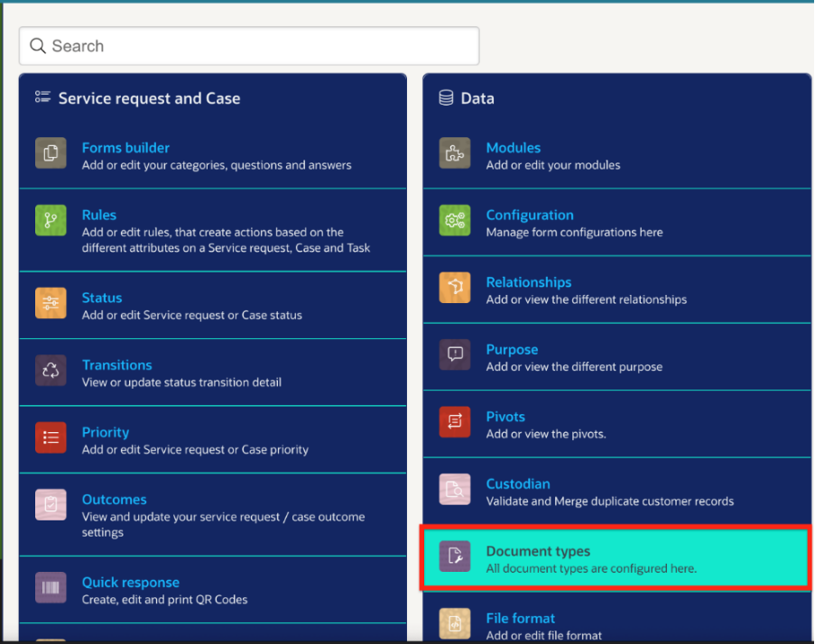Viewport: 815px width, 644px height.
Task: Go to the Transitions link
Action: [x=116, y=365]
